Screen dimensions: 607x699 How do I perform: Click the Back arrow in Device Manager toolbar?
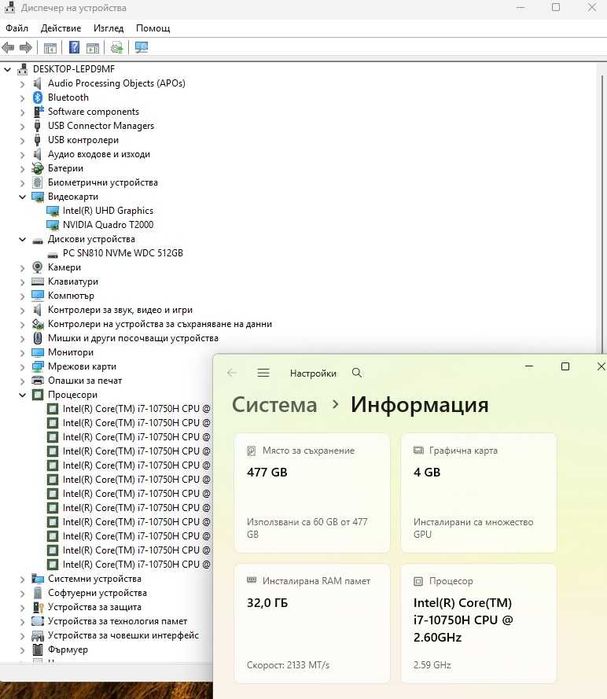(8, 47)
